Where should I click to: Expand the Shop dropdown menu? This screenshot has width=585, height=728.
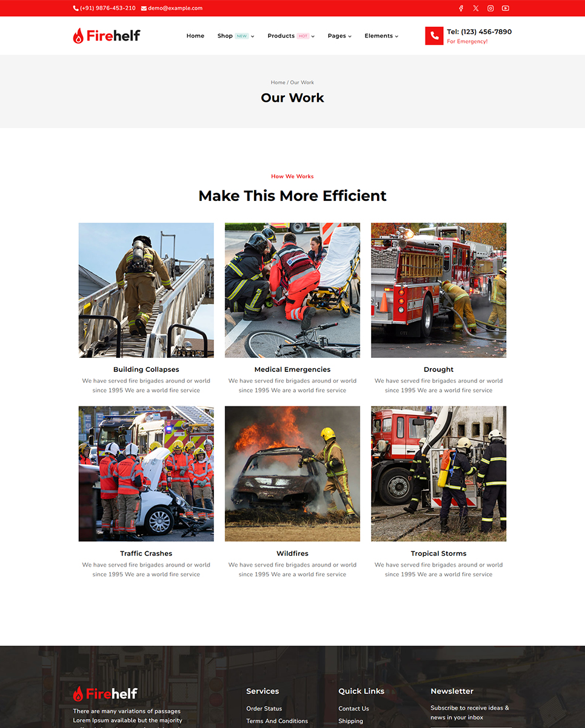[236, 36]
